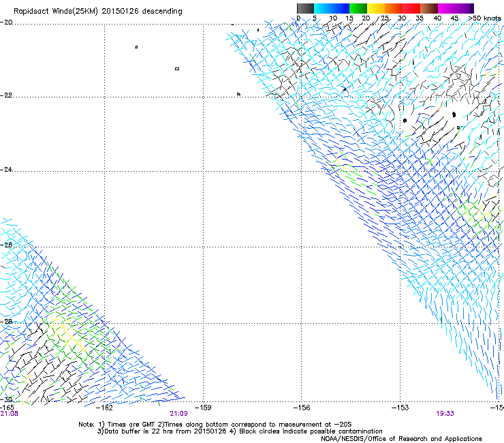504x443 pixels.
Task: Click the yellow 20-25 knots legend swatch
Action: 376,8
